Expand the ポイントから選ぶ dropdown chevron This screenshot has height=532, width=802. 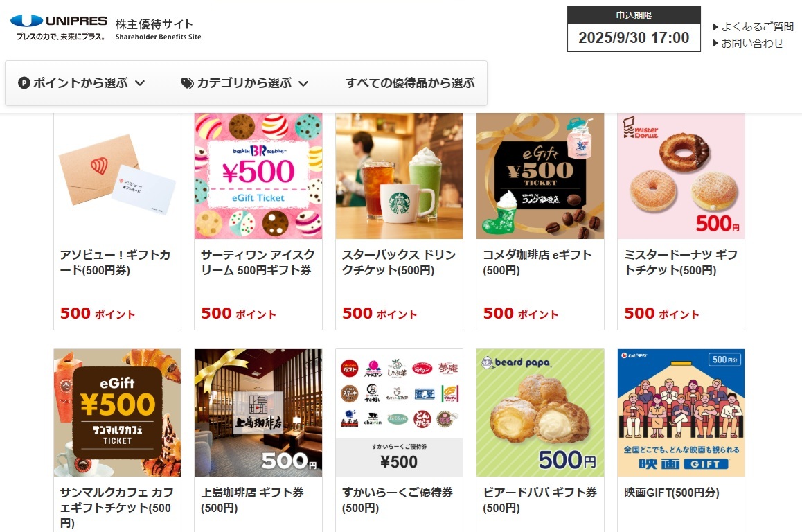[140, 83]
